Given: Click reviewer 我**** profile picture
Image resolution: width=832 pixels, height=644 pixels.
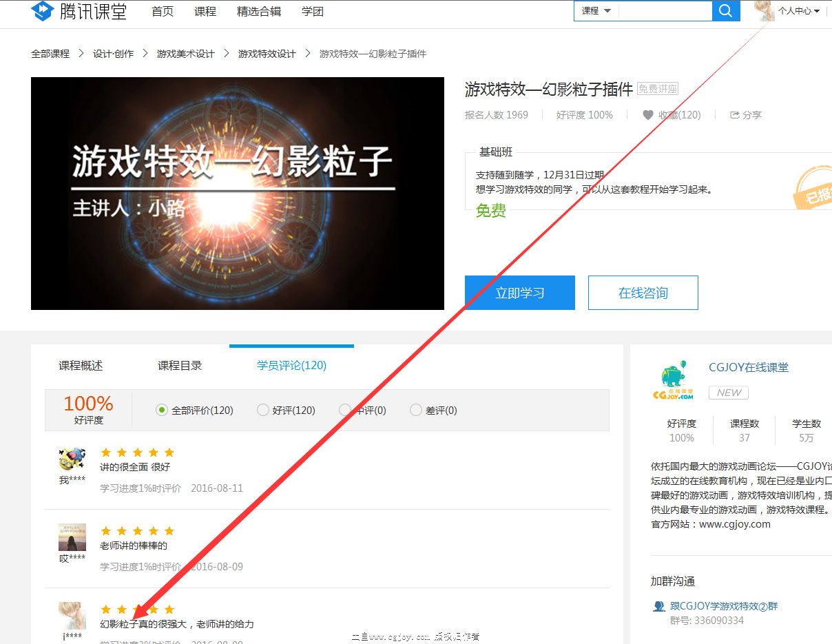Looking at the screenshot, I should 72,460.
